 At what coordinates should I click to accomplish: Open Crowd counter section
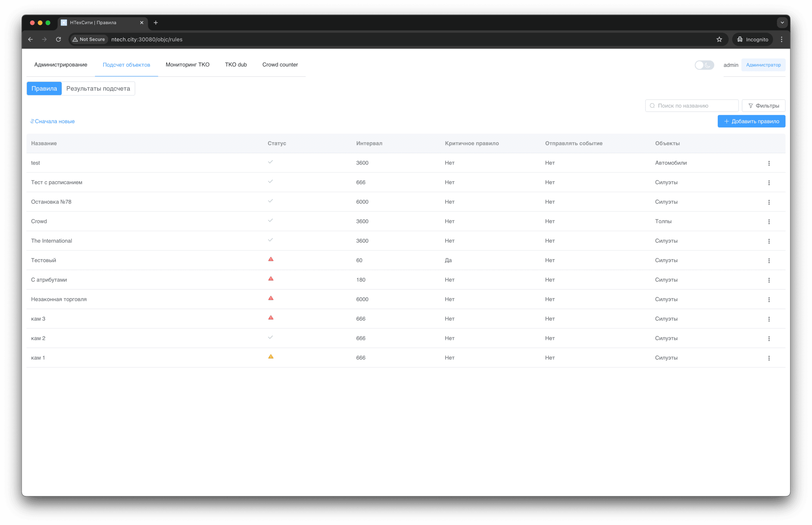tap(280, 65)
